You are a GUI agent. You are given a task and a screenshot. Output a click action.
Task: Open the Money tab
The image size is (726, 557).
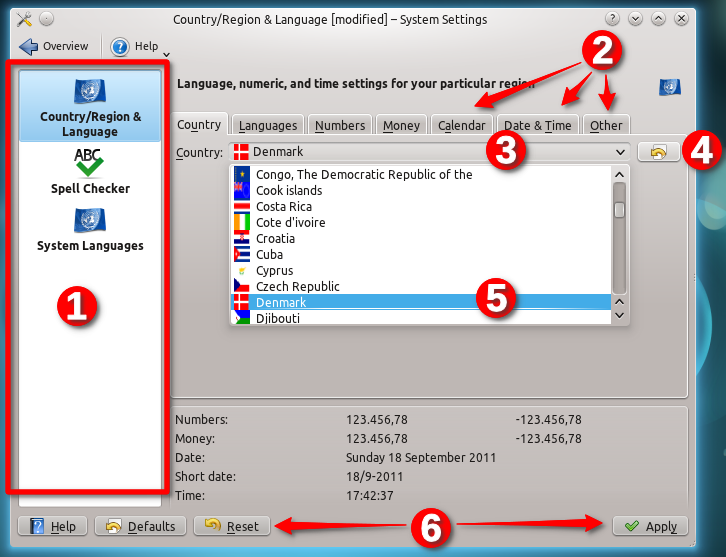[401, 125]
